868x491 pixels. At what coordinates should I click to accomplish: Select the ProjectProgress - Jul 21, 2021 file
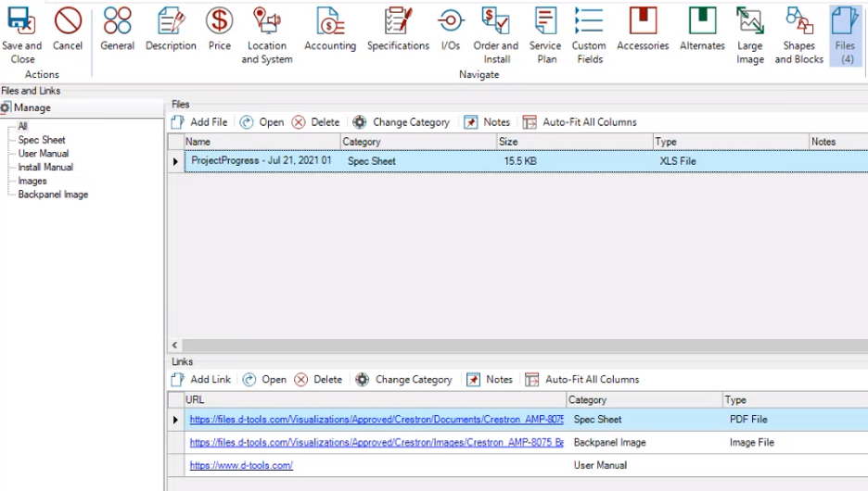(262, 161)
